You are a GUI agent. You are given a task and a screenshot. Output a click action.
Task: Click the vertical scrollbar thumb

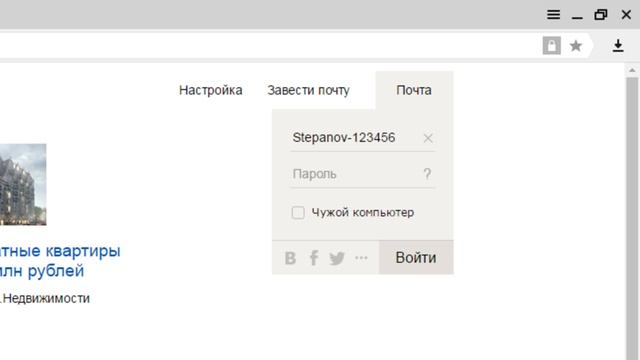pos(632,218)
